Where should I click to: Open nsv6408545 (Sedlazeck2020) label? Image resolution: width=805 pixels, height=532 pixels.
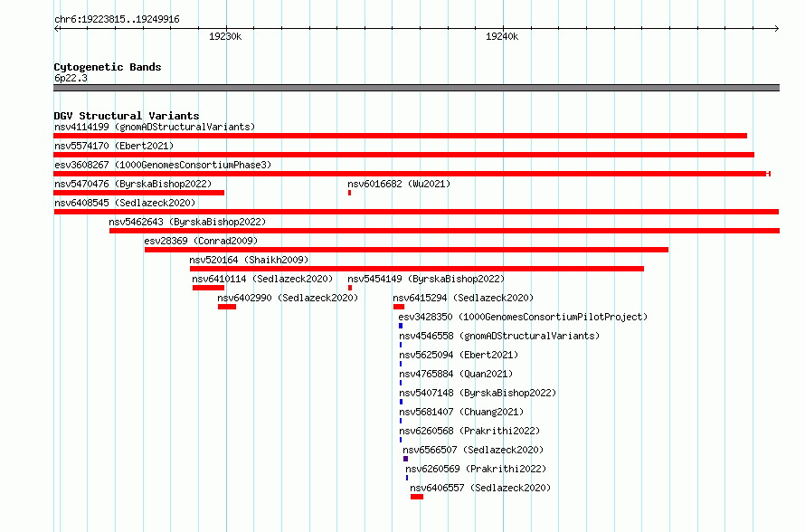pos(125,203)
